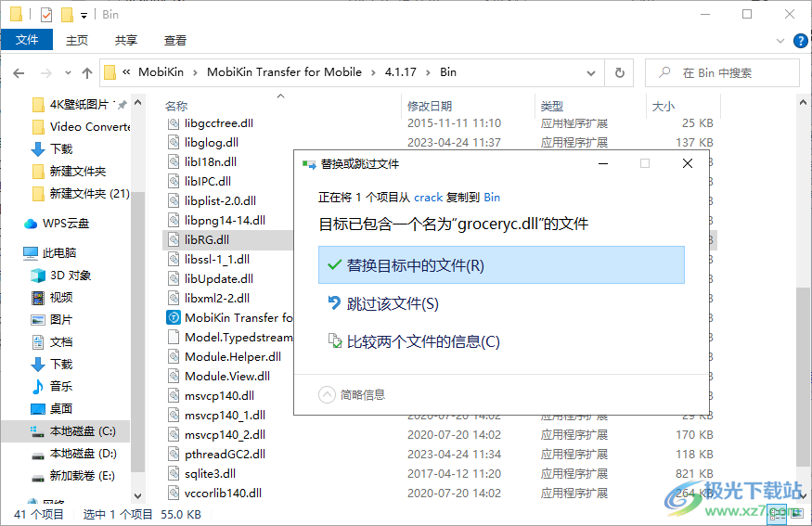The width and height of the screenshot is (812, 526).
Task: Open help via question mark icon
Action: tap(801, 41)
